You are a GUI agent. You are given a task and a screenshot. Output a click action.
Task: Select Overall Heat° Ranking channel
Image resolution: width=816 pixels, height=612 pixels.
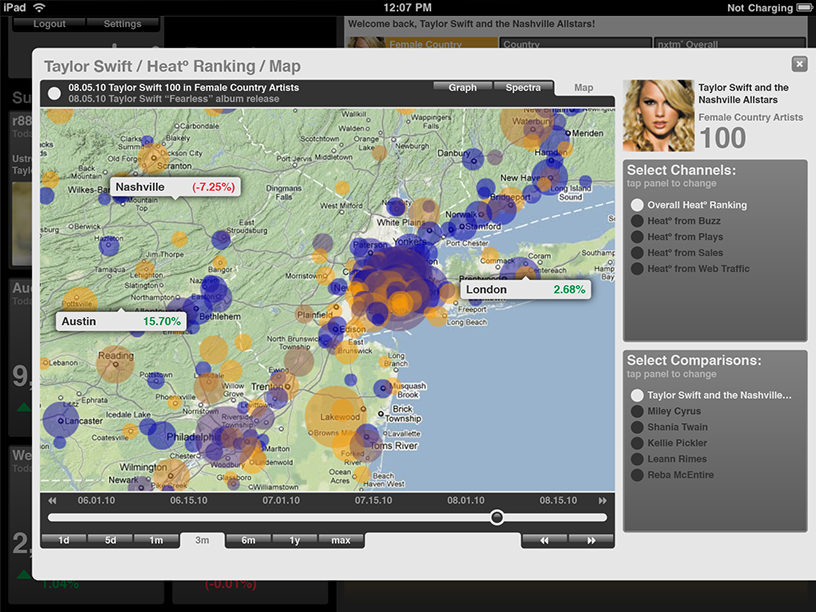coord(689,205)
